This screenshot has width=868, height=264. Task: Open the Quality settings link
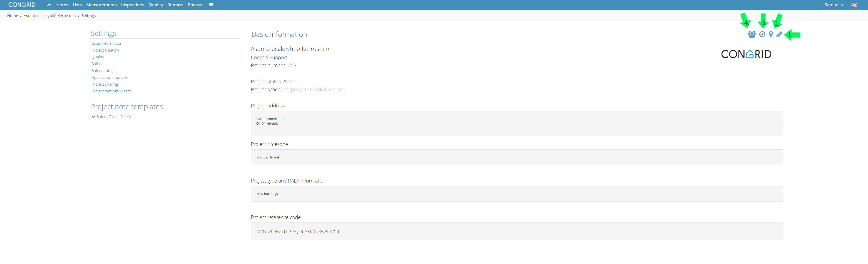pyautogui.click(x=97, y=57)
